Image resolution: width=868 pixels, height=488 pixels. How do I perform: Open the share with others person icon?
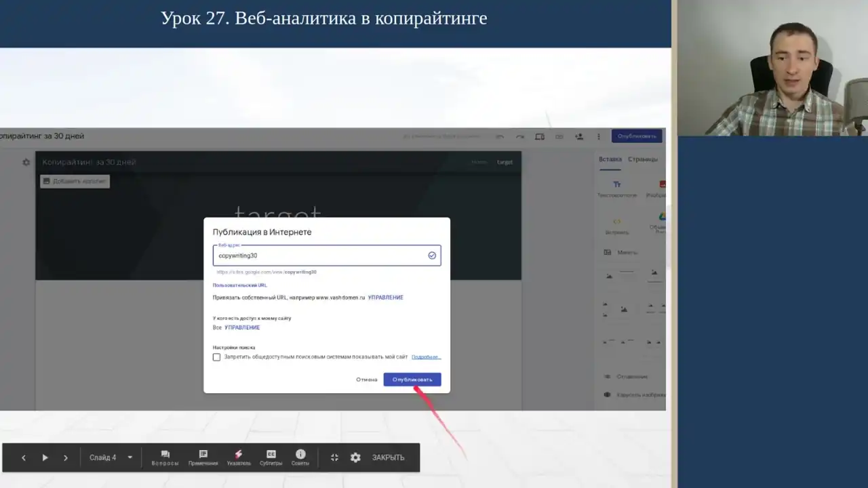pyautogui.click(x=579, y=136)
